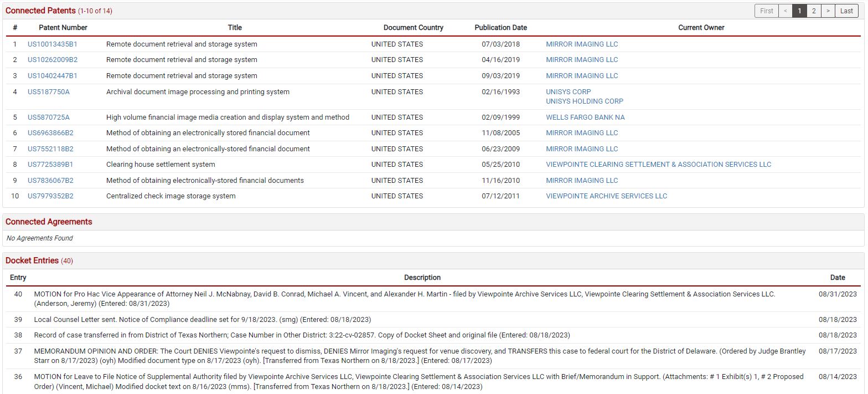Open MIRROR IMAGING LLC owner for US7836067B2
This screenshot has height=394, width=868.
[x=582, y=181]
